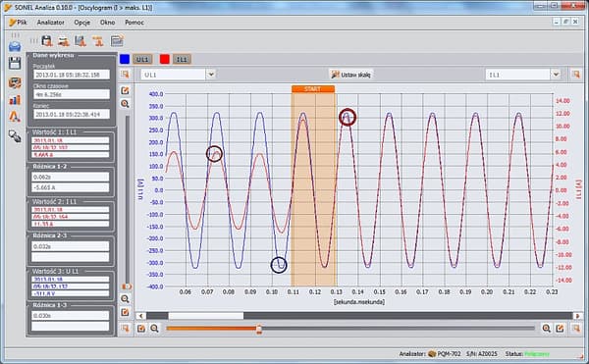This screenshot has width=589, height=364.
Task: Click the orange letter A analysis icon
Action: click(x=15, y=117)
